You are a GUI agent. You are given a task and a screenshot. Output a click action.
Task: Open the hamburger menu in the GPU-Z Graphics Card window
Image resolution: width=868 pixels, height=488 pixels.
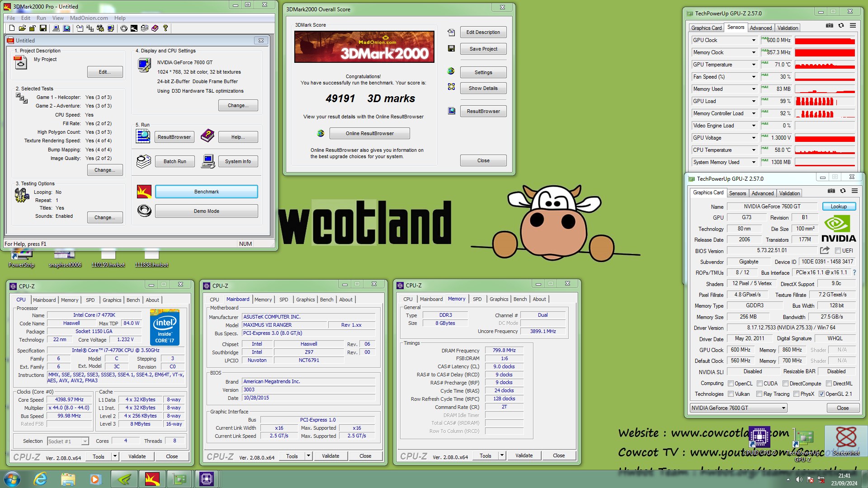(x=854, y=191)
